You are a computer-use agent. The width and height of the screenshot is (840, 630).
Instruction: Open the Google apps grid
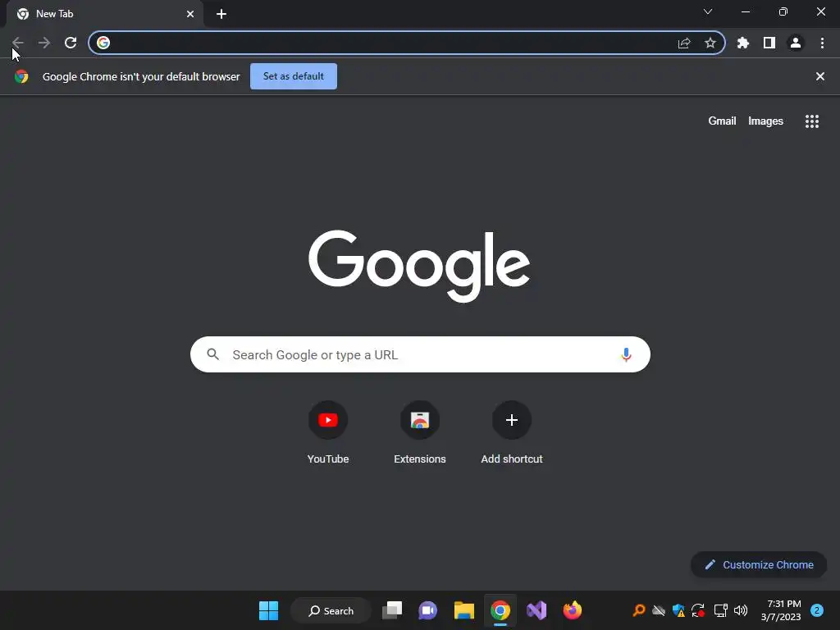(812, 121)
